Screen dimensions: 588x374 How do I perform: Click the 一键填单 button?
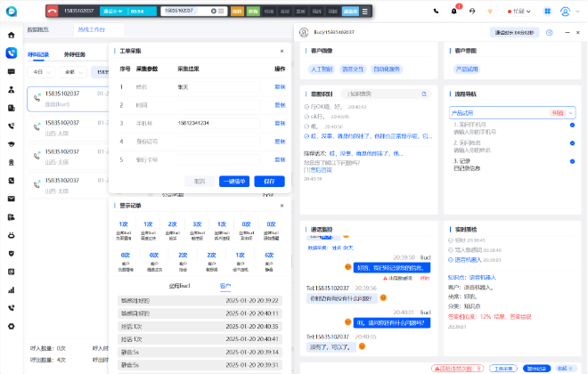(x=234, y=181)
